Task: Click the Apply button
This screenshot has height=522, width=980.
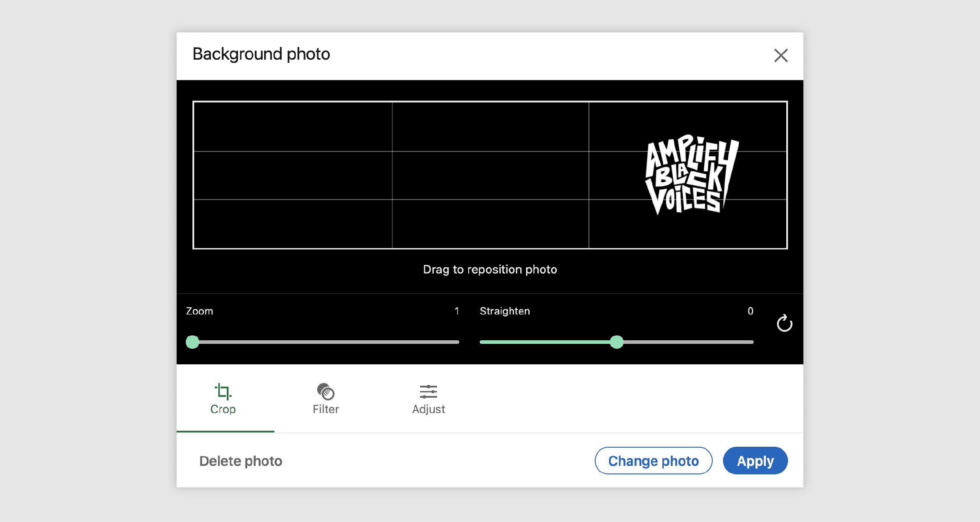Action: tap(755, 461)
